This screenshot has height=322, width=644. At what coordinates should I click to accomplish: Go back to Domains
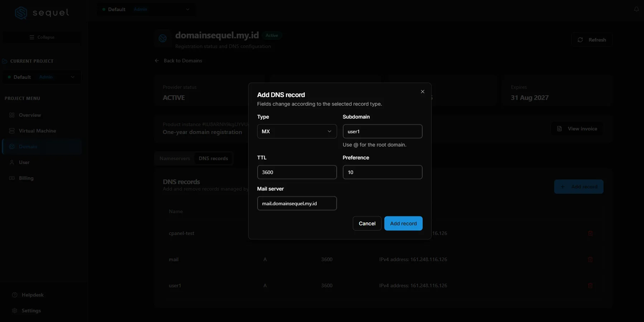pos(178,61)
